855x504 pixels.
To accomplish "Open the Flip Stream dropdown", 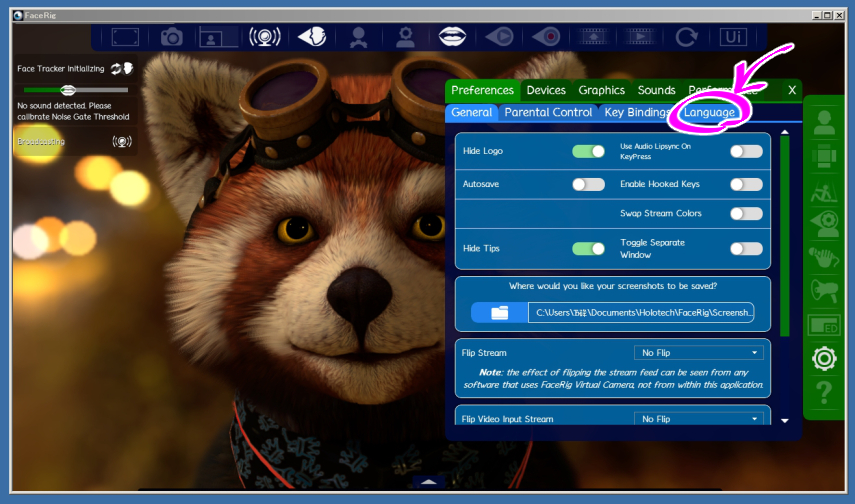I will (699, 353).
